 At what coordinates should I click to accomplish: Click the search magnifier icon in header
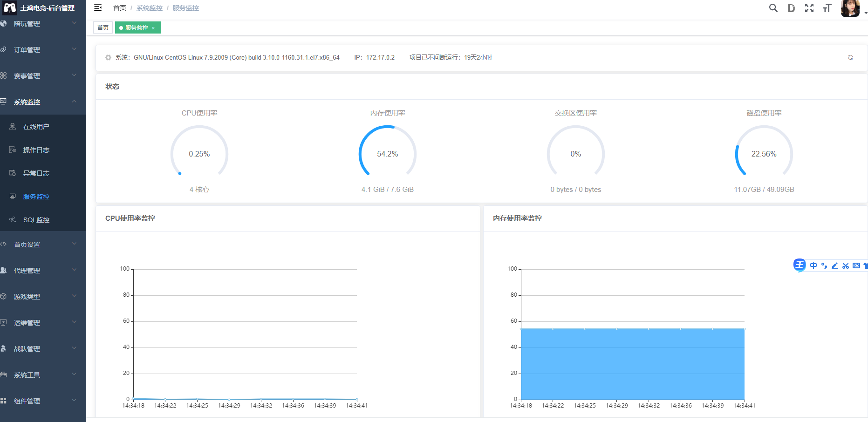coord(773,8)
